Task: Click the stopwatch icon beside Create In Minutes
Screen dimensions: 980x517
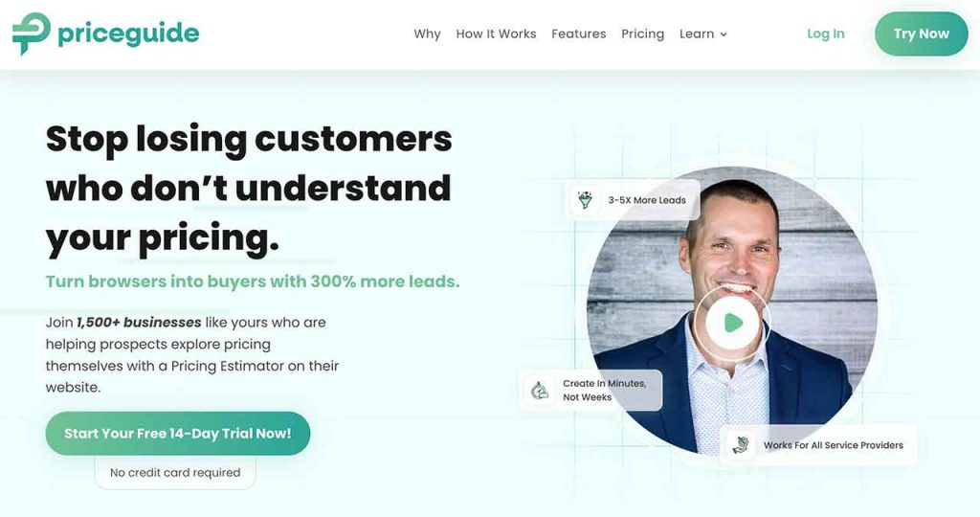Action: [x=540, y=390]
